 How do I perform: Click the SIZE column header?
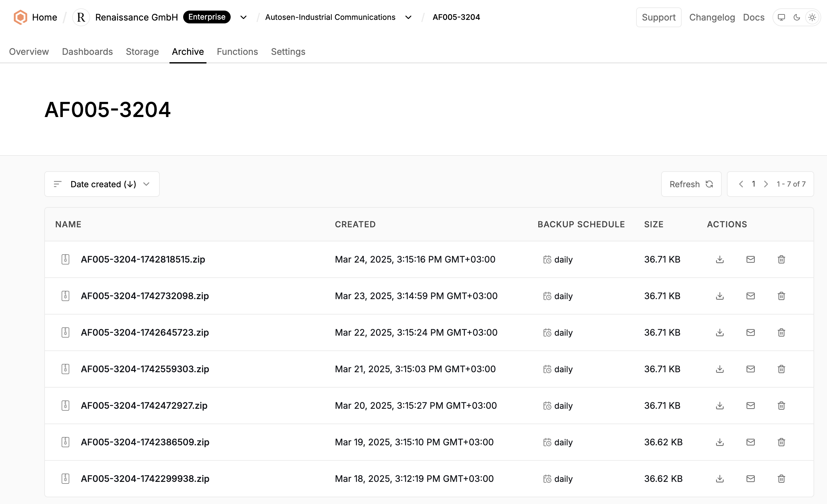(x=654, y=224)
